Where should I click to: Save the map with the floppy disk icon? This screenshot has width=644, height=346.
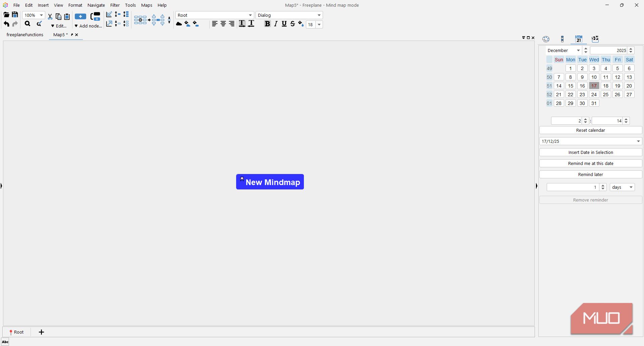pyautogui.click(x=15, y=15)
